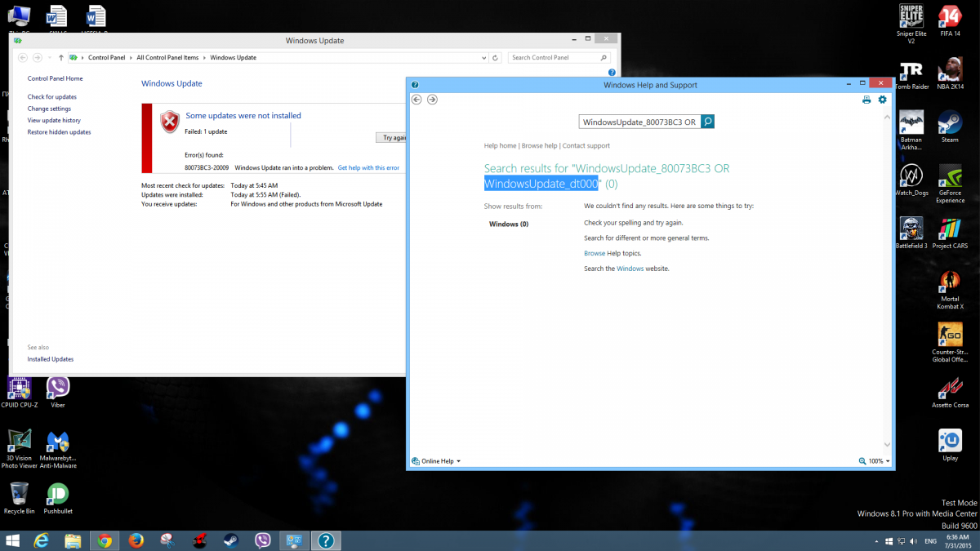This screenshot has width=980, height=551.
Task: Open Mortal Kombat X desktop shortcut
Action: 950,290
